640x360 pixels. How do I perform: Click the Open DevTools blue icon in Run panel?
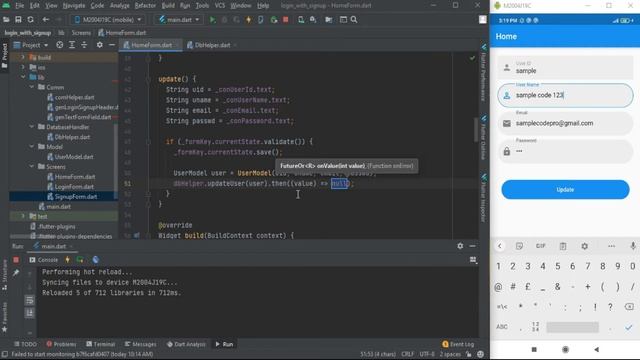pos(96,260)
